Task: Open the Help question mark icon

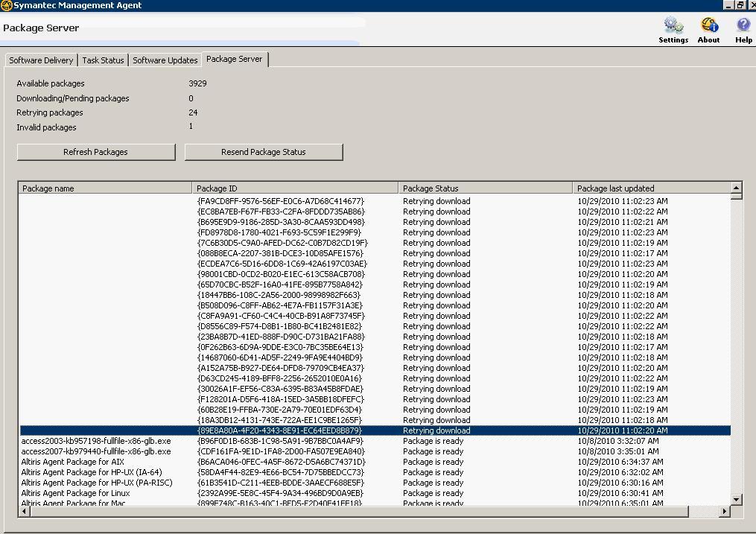Action: [743, 25]
